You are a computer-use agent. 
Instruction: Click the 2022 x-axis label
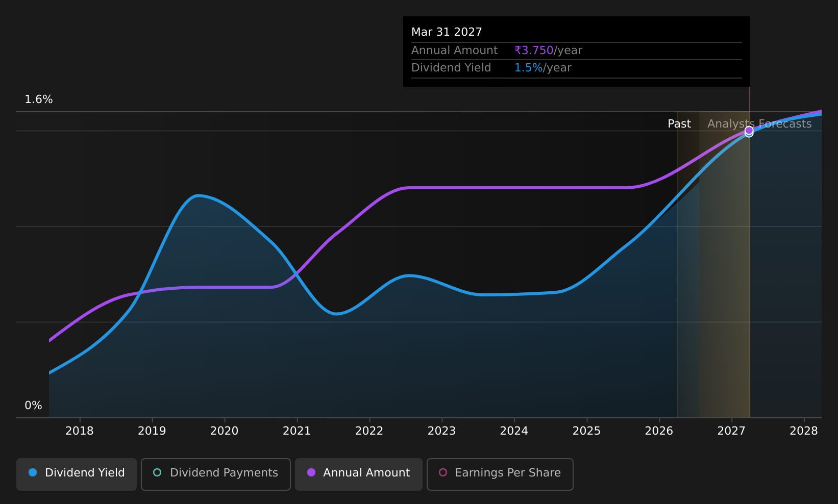(369, 431)
